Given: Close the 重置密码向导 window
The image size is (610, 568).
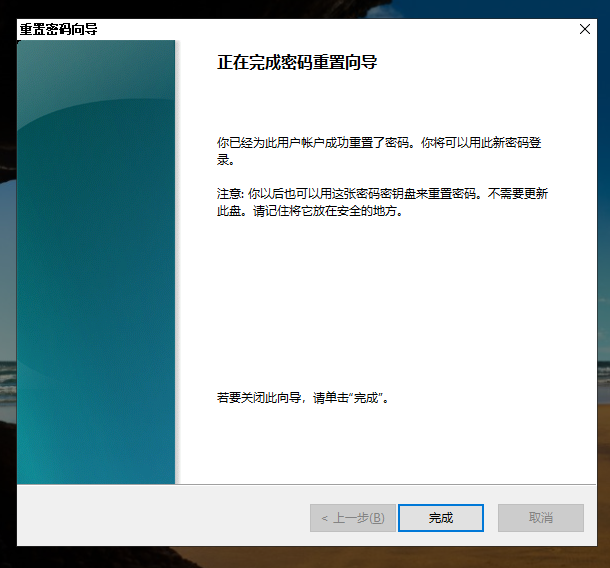Looking at the screenshot, I should 585,29.
